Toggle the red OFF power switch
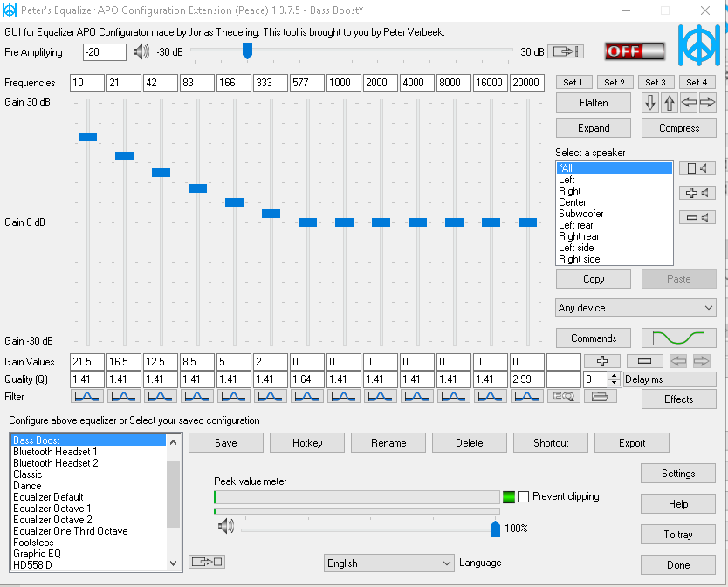 [x=635, y=51]
